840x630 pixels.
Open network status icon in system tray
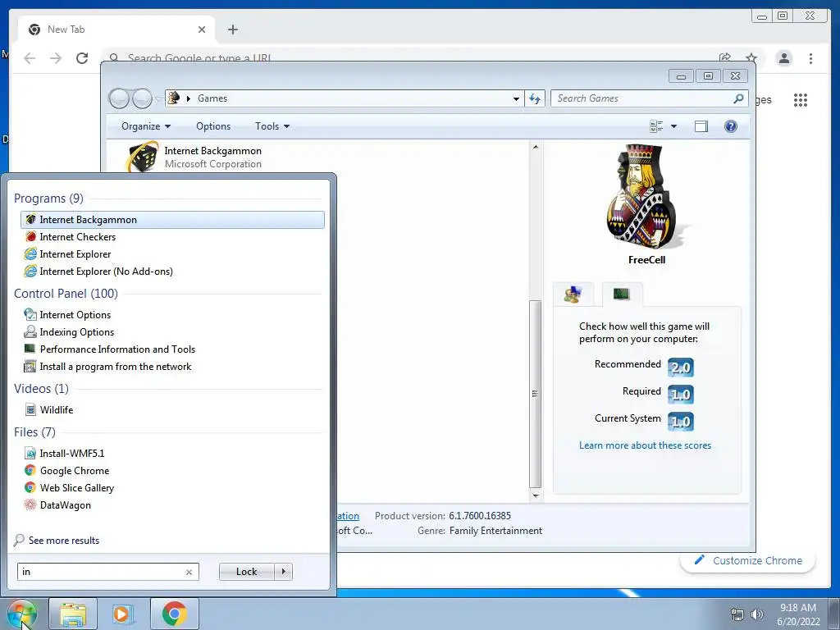(737, 614)
